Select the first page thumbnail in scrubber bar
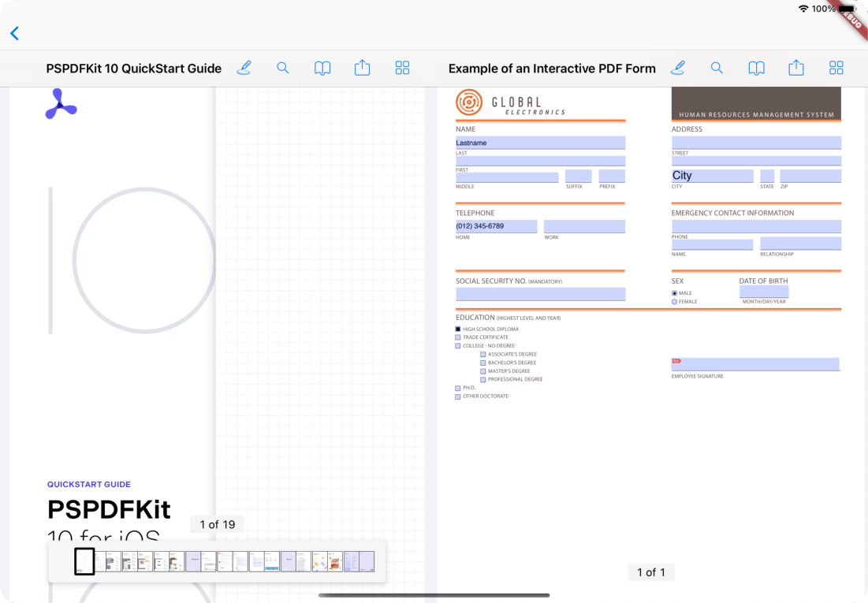Image resolution: width=868 pixels, height=603 pixels. coord(84,561)
